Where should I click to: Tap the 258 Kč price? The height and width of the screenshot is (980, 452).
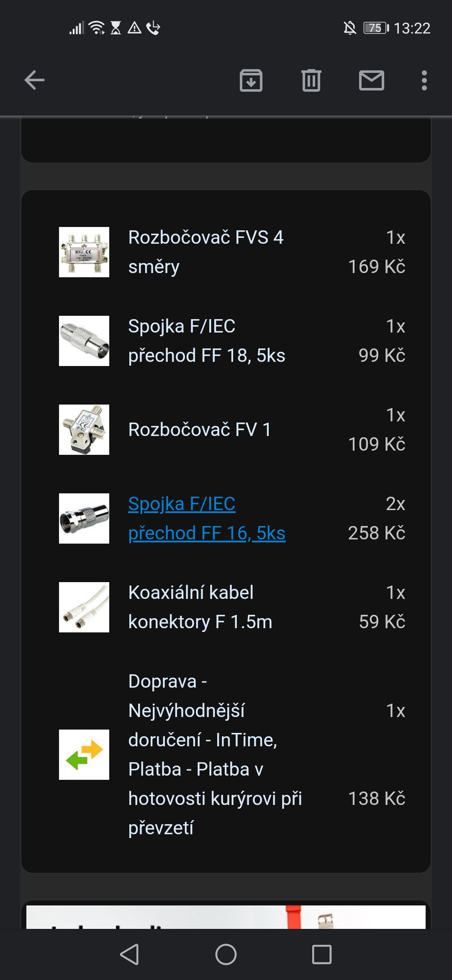click(x=376, y=533)
